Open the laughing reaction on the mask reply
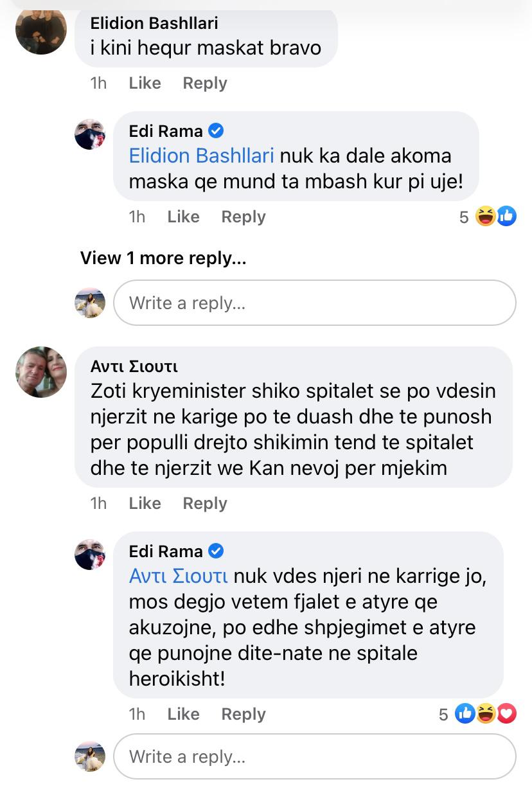 pos(485,217)
